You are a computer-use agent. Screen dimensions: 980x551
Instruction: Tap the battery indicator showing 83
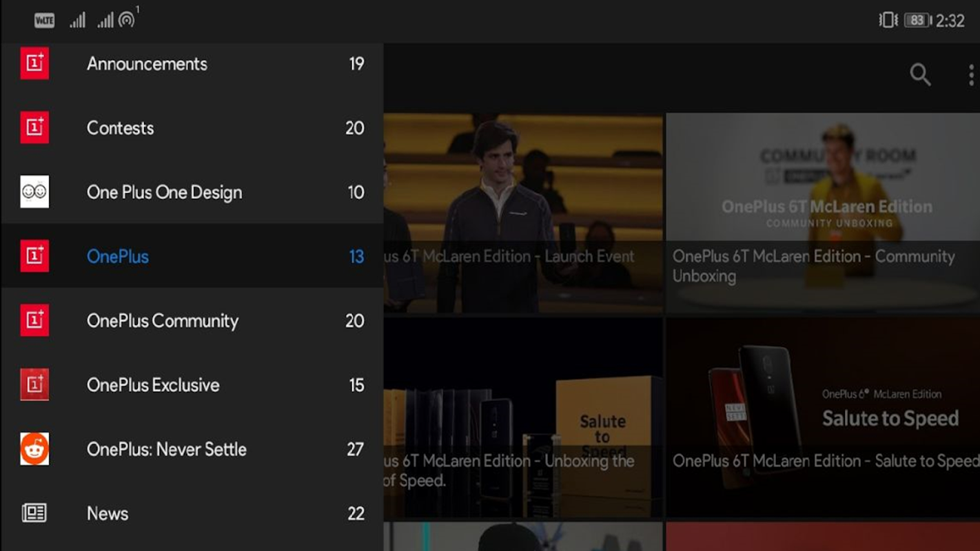(917, 21)
